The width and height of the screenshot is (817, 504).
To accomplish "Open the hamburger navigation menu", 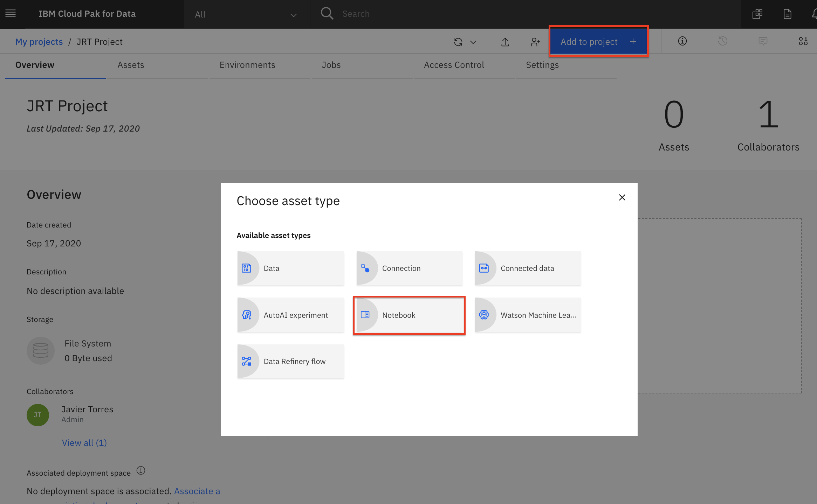I will [11, 14].
